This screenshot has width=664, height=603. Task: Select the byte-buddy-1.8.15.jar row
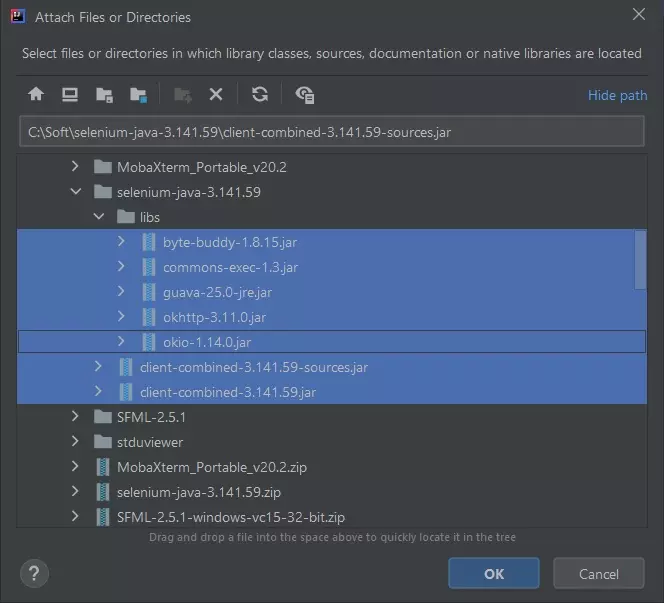[x=332, y=242]
